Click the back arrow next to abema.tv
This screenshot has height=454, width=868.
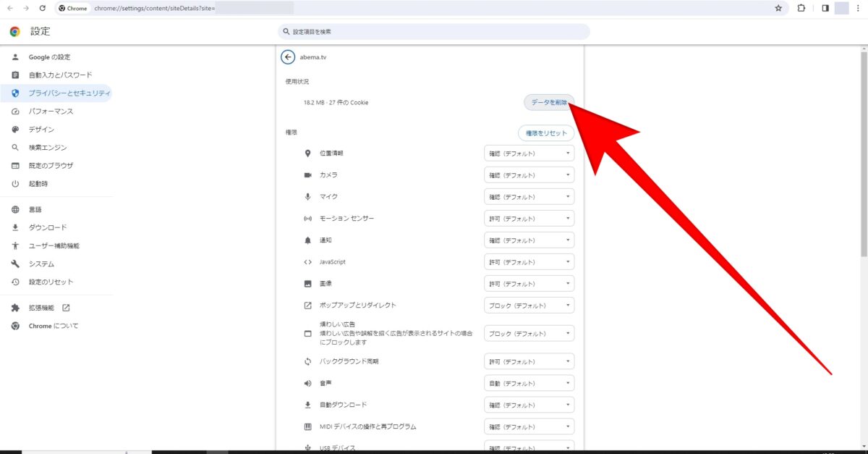pyautogui.click(x=289, y=57)
